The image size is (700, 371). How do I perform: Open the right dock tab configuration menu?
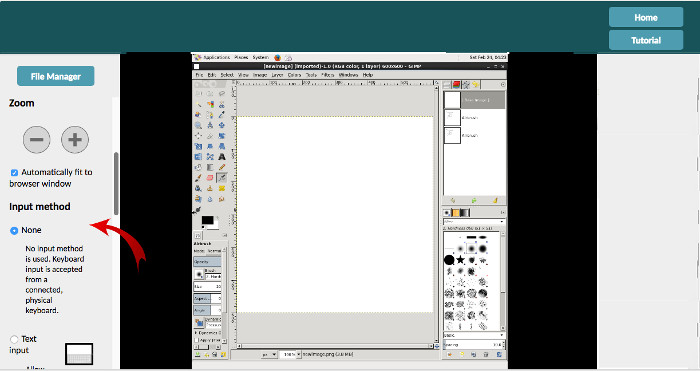point(503,84)
